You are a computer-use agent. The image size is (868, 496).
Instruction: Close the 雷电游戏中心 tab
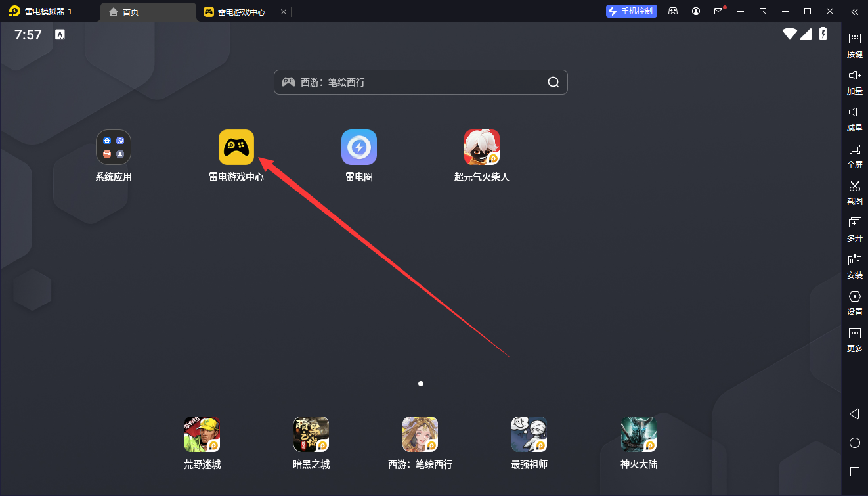click(284, 12)
